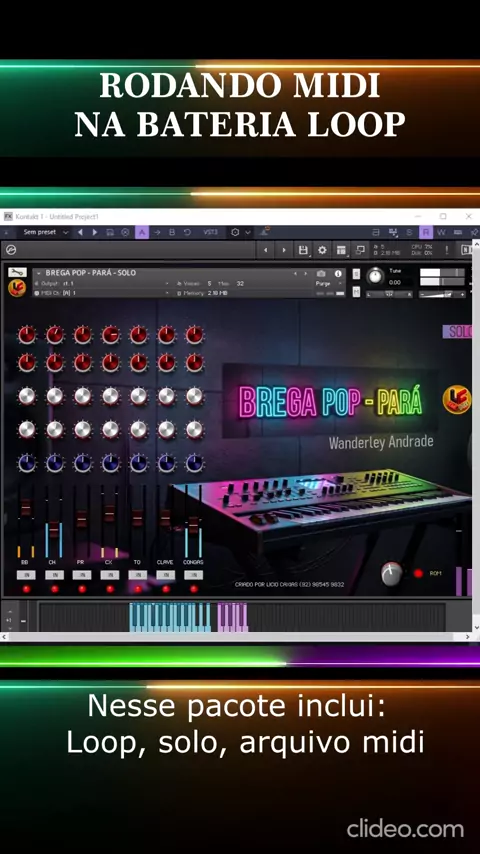Click the keyboard icon in wrapper toolbar
Viewport: 480px width, 854px height.
(458, 232)
